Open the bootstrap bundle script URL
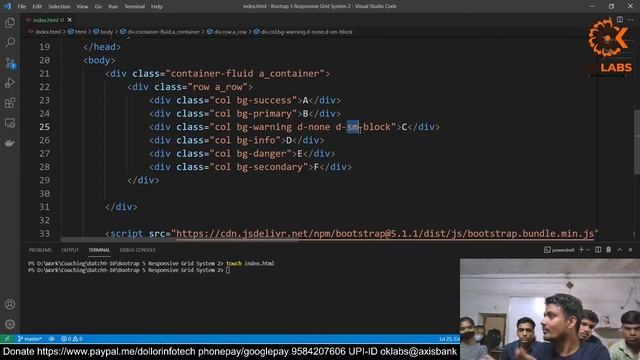Viewport: 640px width, 360px height. (x=385, y=233)
